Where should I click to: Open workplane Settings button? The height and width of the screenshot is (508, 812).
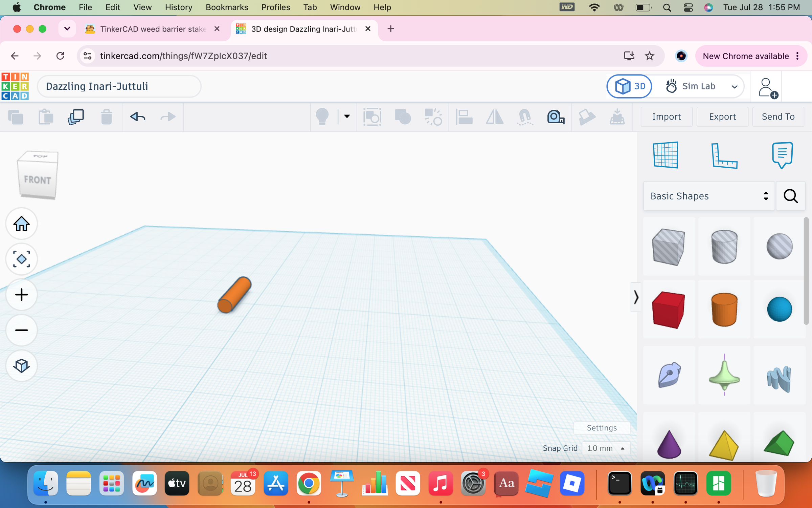coord(602,428)
